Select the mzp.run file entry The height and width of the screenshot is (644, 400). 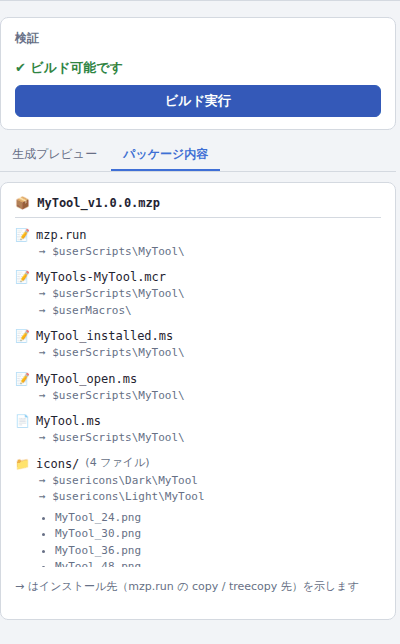(x=61, y=235)
